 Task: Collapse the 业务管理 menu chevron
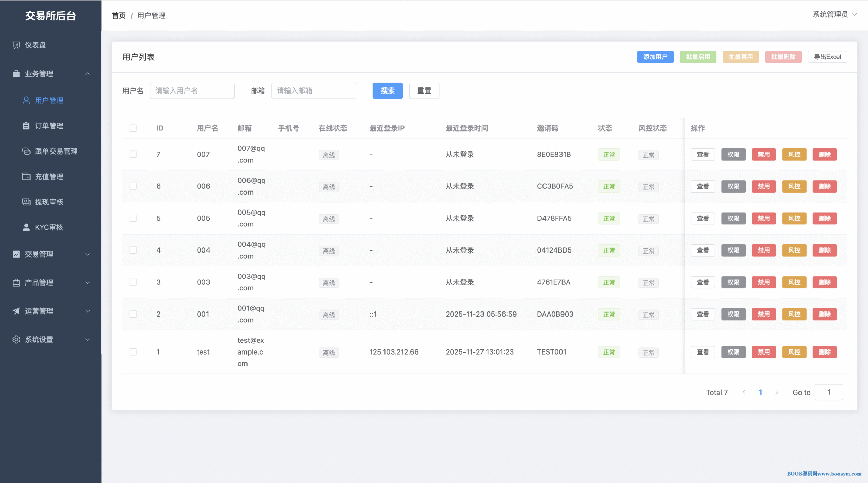point(88,74)
